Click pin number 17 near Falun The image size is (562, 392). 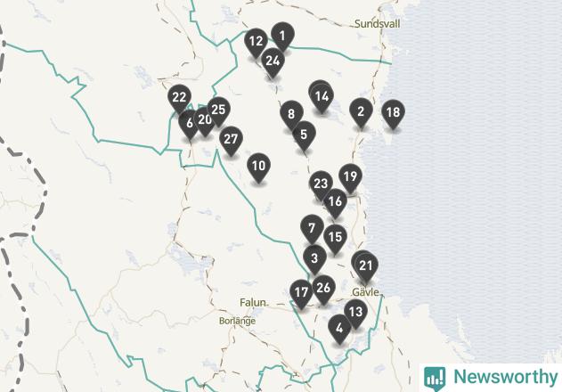coord(301,293)
